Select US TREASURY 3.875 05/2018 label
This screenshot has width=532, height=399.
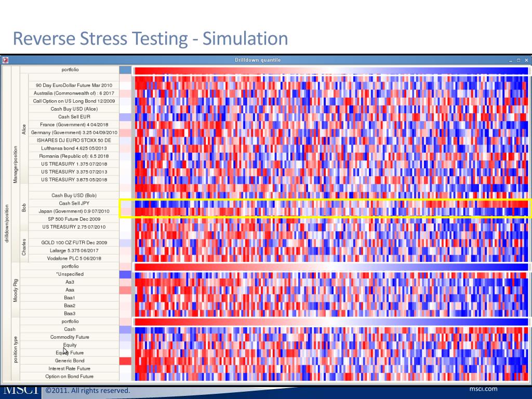pyautogui.click(x=74, y=179)
